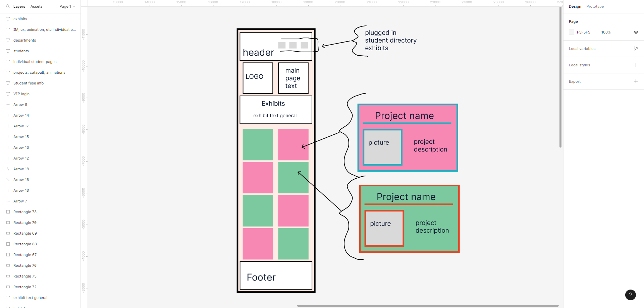Select the Layers tab

pos(19,6)
